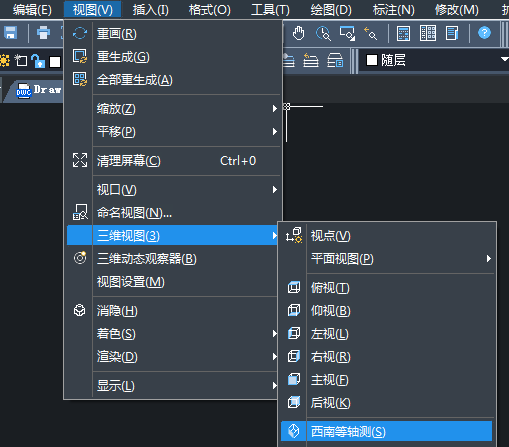Image resolution: width=509 pixels, height=447 pixels.
Task: Click the 视图(V) menu
Action: coord(92,10)
